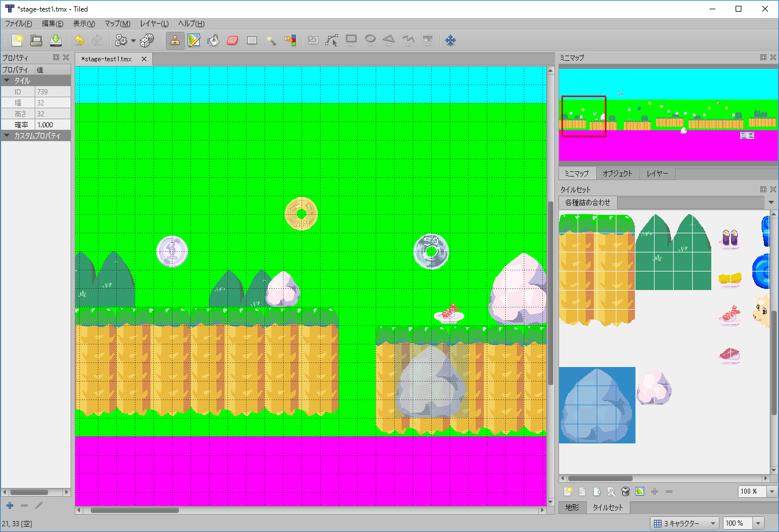Select the Layer Offset tool
Viewport: 779px width, 532px height.
(451, 40)
